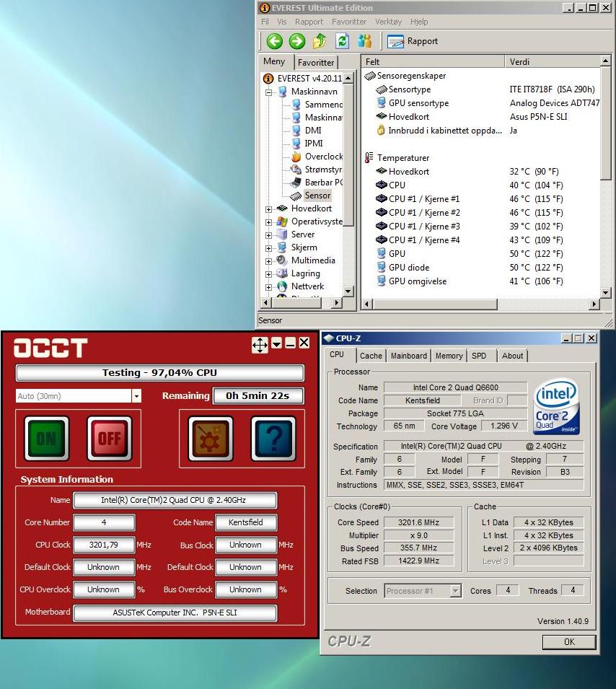Select the GPU omgivelse temperature row

point(481,281)
